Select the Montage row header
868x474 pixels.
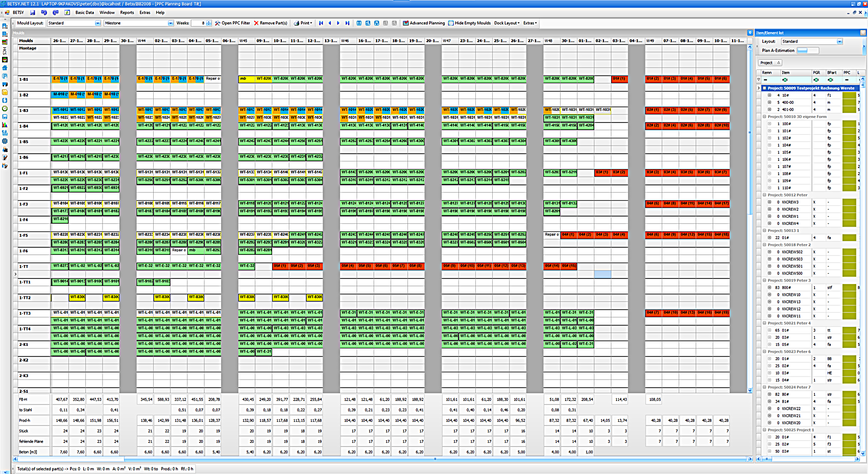(34, 48)
